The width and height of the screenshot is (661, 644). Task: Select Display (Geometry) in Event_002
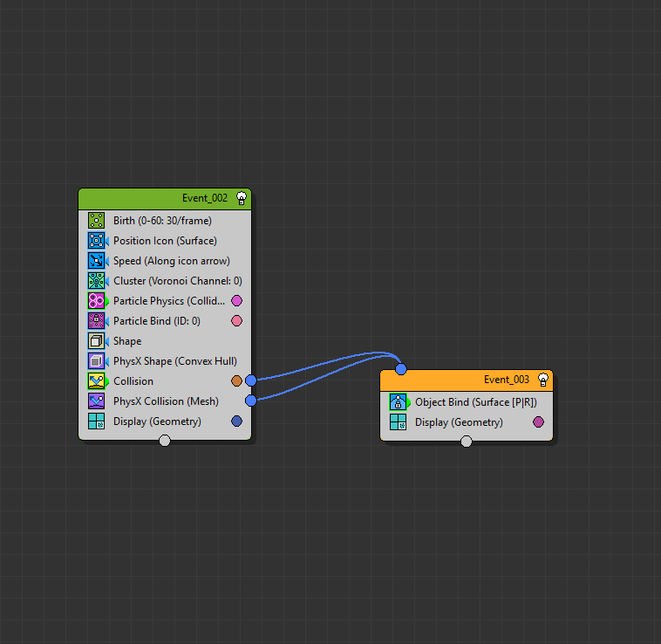tap(157, 421)
